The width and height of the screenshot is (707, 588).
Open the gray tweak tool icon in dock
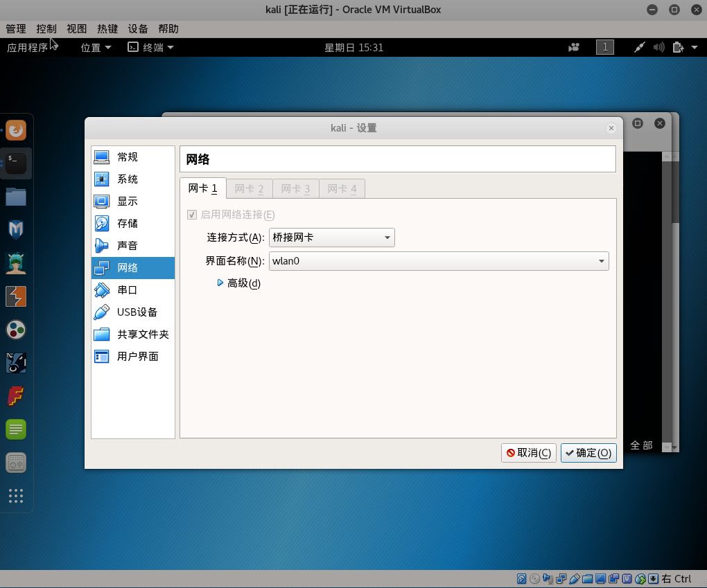pos(16,463)
